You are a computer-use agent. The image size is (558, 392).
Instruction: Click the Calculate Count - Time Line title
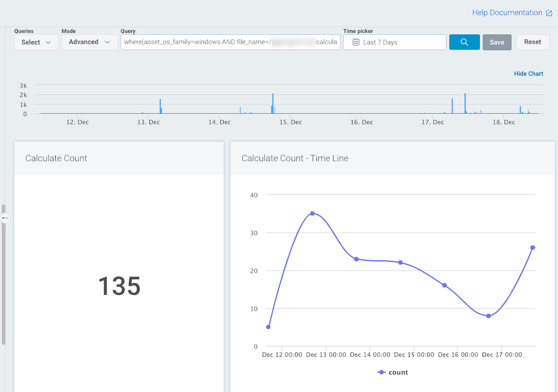295,158
